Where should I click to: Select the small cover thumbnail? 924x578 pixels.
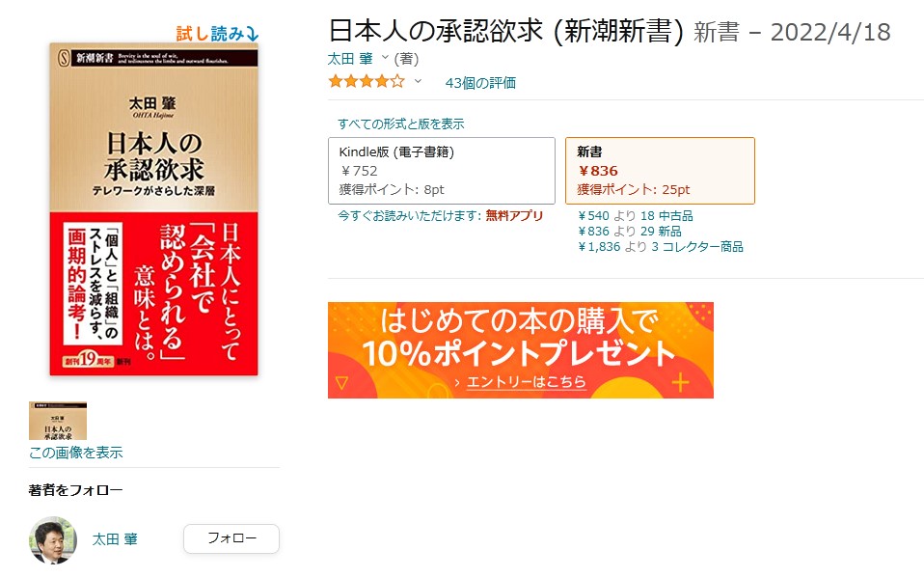(58, 421)
